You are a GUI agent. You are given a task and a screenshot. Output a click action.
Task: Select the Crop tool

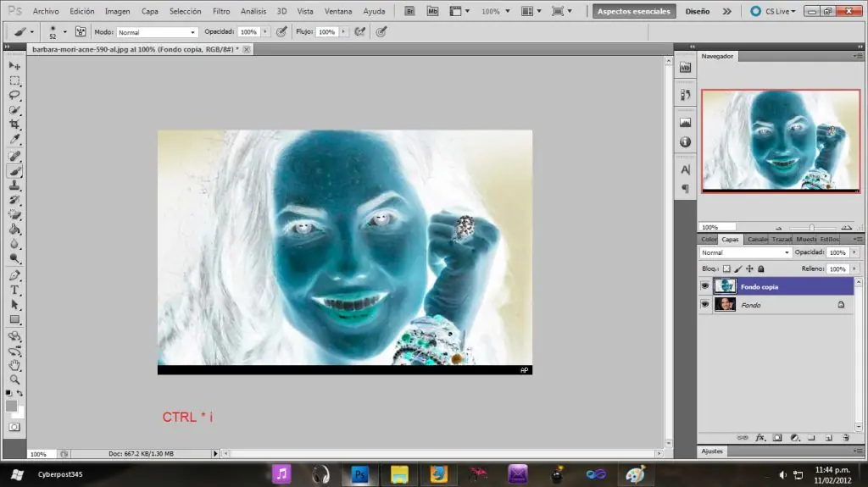14,125
